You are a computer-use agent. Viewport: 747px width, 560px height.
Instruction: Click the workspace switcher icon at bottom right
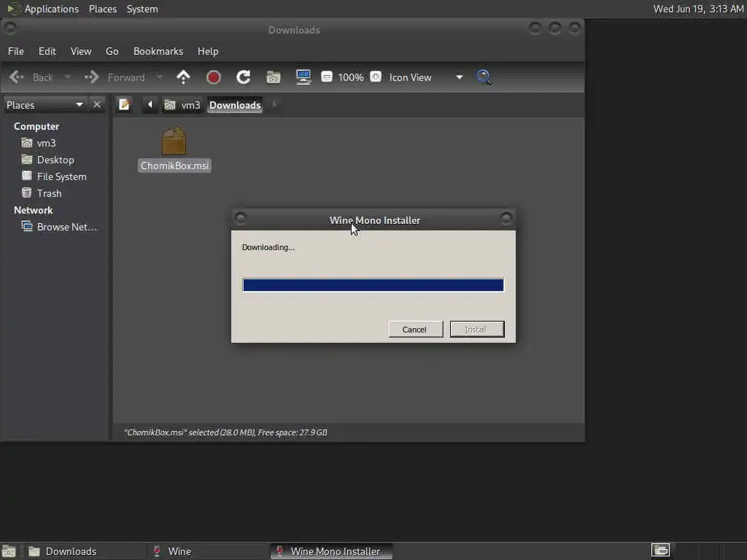pyautogui.click(x=660, y=550)
